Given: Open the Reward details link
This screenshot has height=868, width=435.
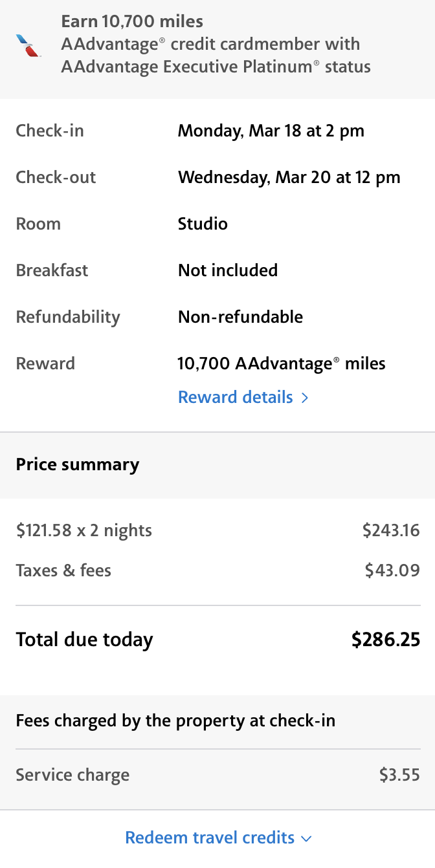Looking at the screenshot, I should pos(235,397).
